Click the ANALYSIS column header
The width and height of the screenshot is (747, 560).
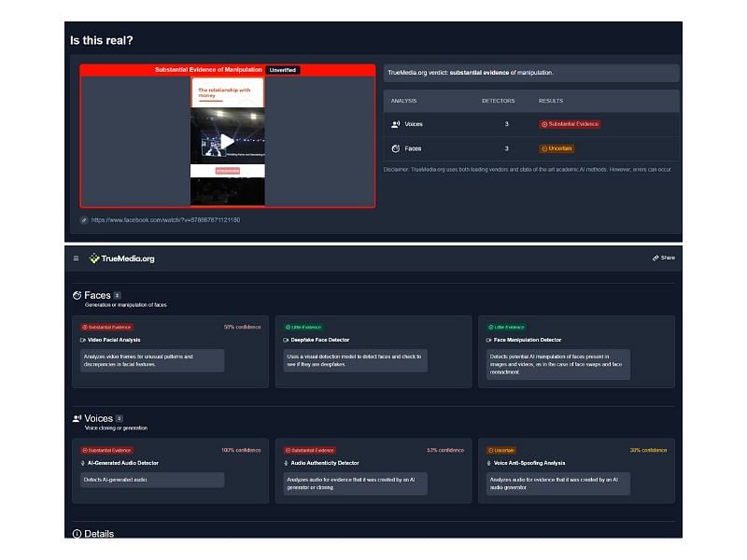pyautogui.click(x=403, y=101)
